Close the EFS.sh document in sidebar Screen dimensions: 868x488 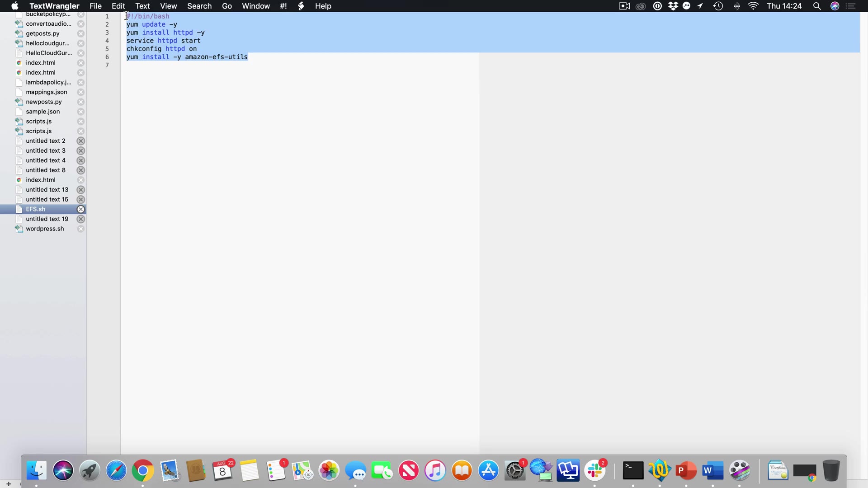click(x=80, y=209)
